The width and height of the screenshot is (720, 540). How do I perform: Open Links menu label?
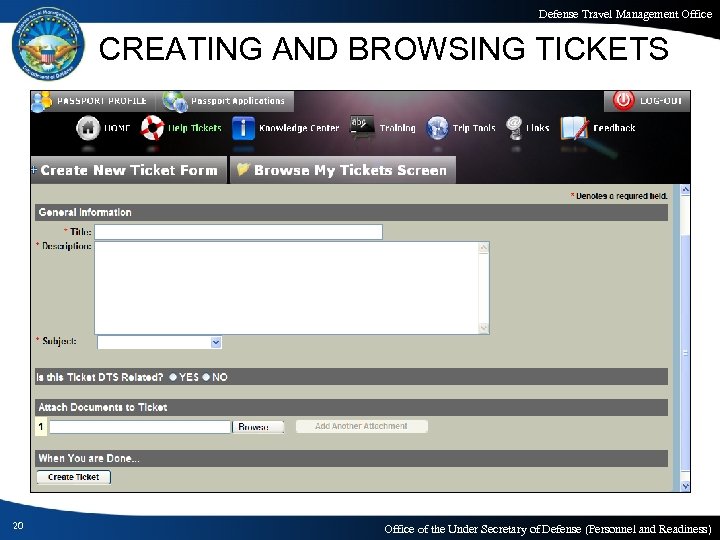coord(538,128)
